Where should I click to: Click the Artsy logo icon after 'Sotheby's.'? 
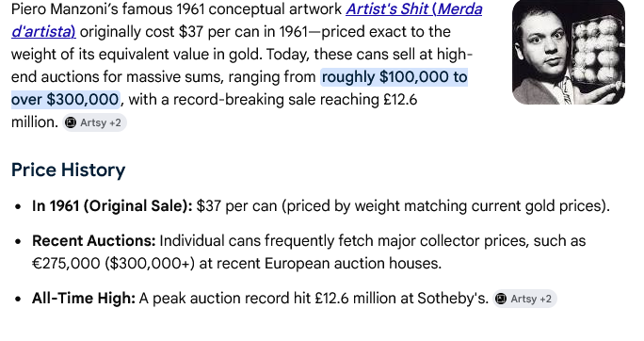501,299
